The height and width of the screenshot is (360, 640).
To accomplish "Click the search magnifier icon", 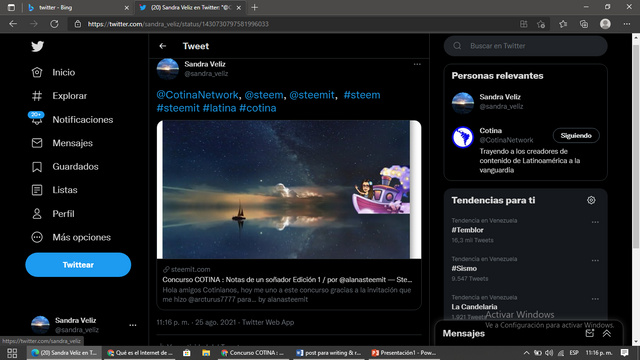I will (x=457, y=46).
